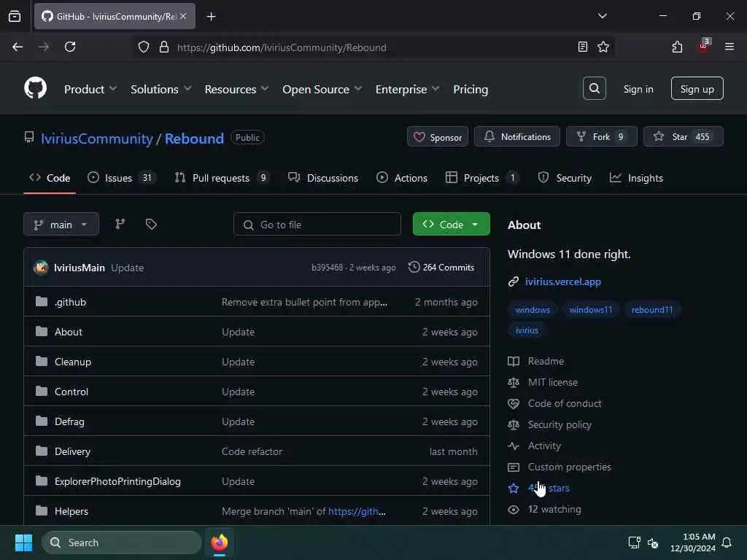This screenshot has height=560, width=747.
Task: Expand the Solutions menu
Action: click(x=160, y=89)
